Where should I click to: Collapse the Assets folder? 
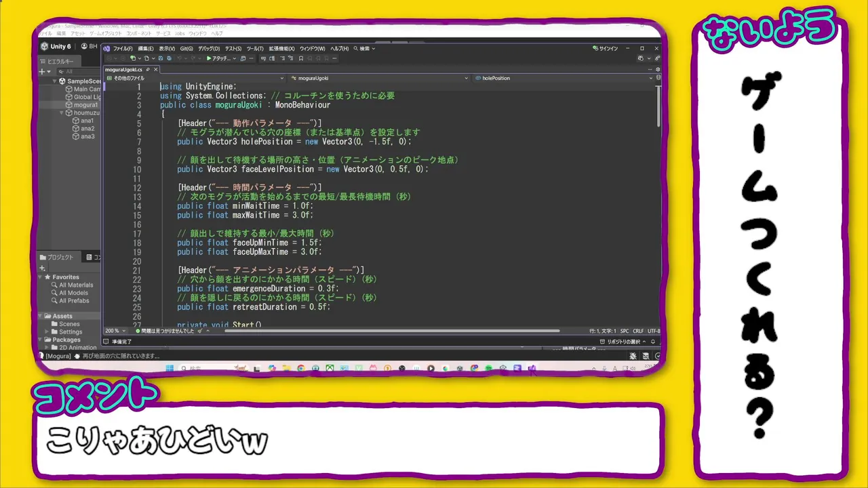click(x=41, y=317)
